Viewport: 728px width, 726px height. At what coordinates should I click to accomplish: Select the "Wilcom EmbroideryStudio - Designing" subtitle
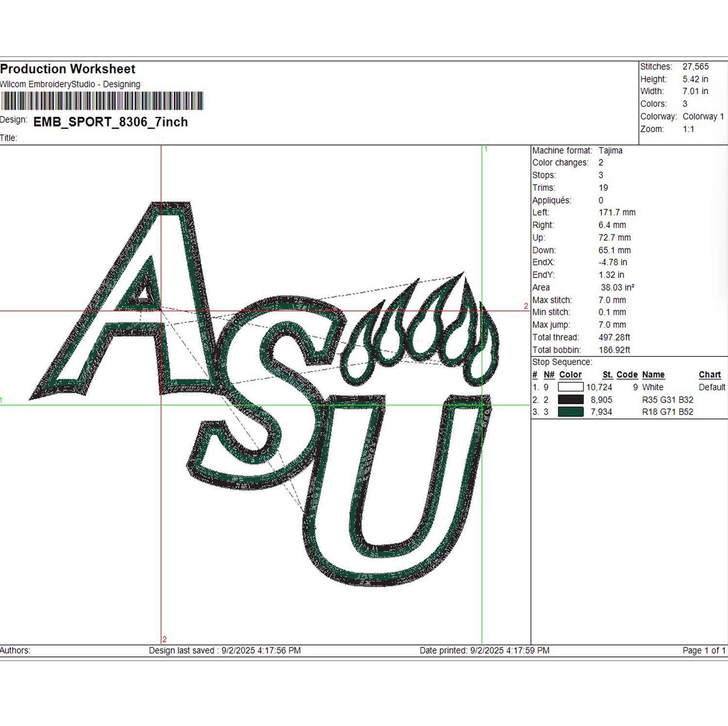coord(70,84)
